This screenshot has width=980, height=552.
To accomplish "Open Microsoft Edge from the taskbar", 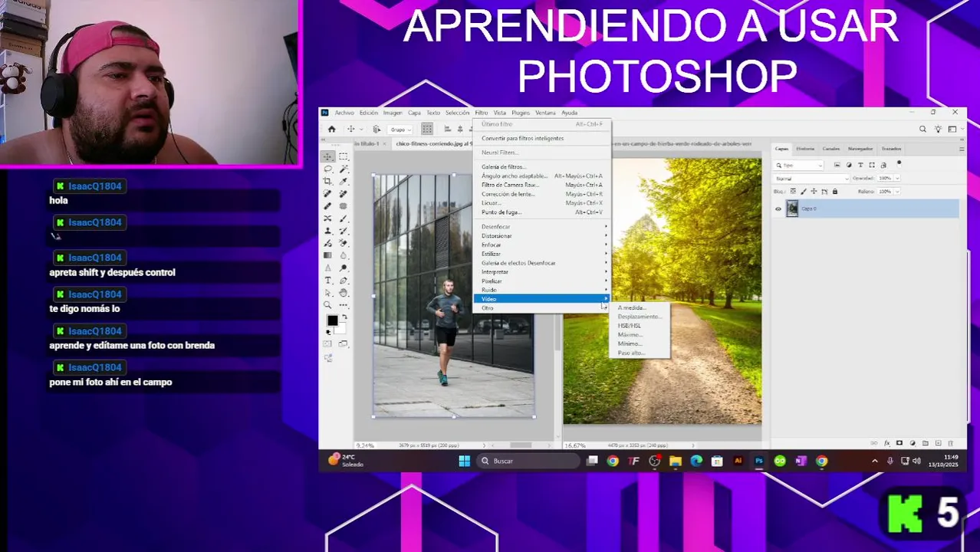I will (696, 461).
